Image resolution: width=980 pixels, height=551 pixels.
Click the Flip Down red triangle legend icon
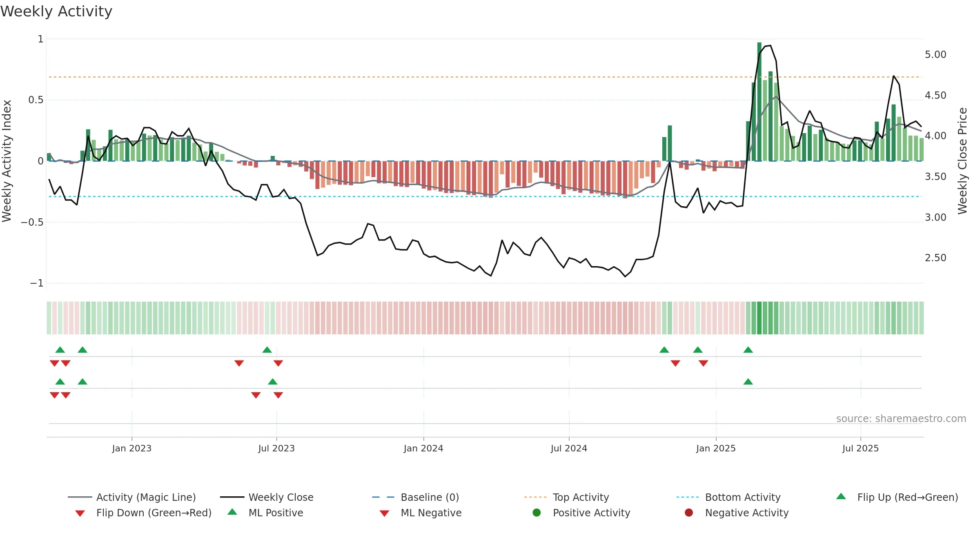click(x=80, y=513)
